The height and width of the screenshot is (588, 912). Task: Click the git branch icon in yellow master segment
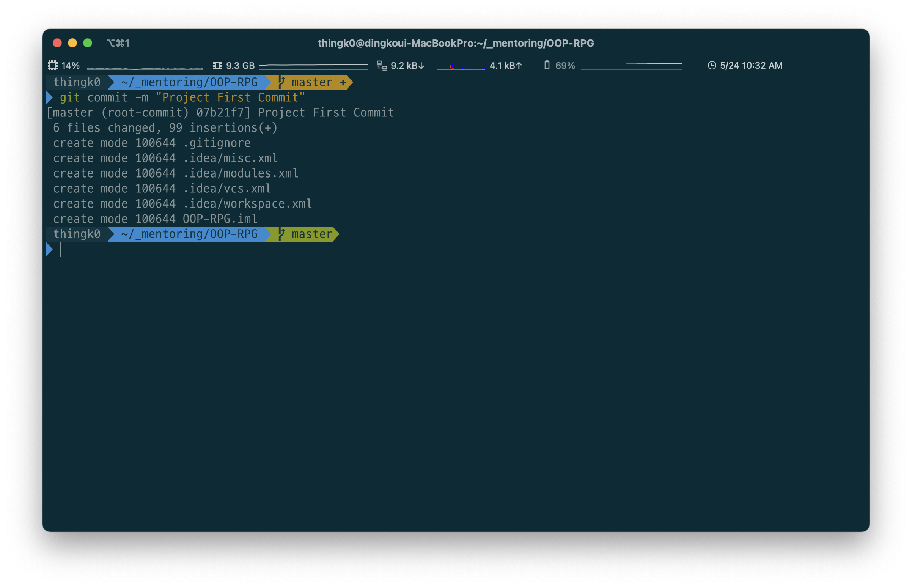(281, 82)
